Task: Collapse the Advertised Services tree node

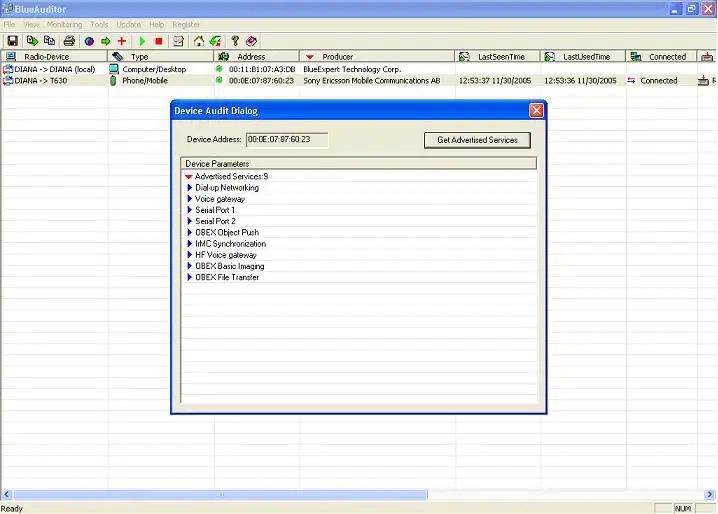Action: 188,177
